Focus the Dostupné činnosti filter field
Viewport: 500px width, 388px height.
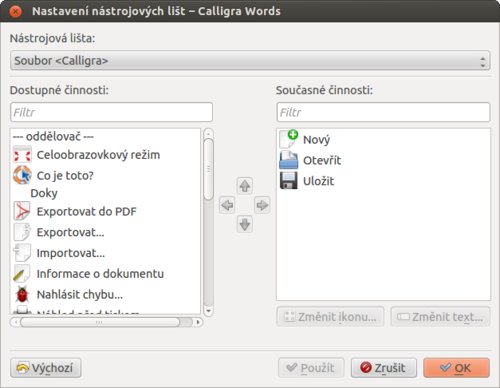click(111, 112)
